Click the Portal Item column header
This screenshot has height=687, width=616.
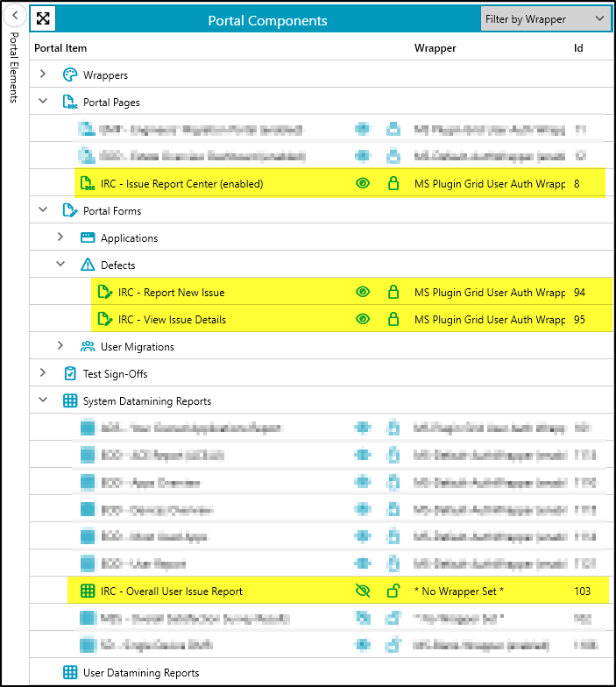[x=60, y=48]
